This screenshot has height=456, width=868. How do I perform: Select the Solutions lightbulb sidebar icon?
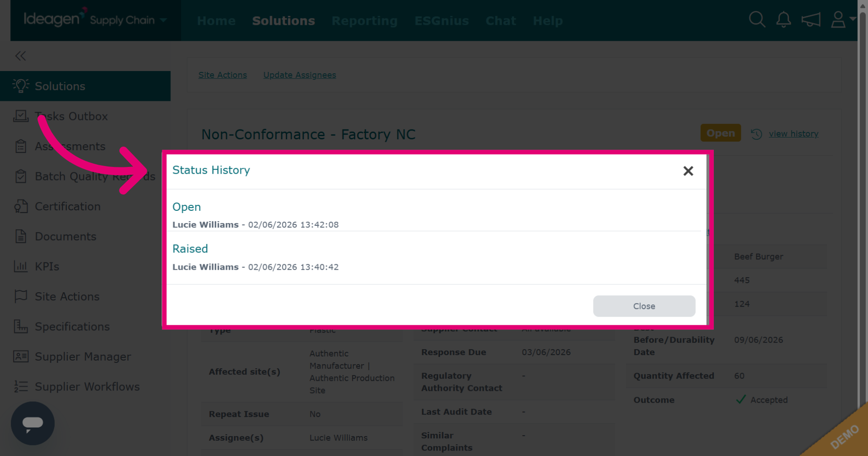click(21, 86)
